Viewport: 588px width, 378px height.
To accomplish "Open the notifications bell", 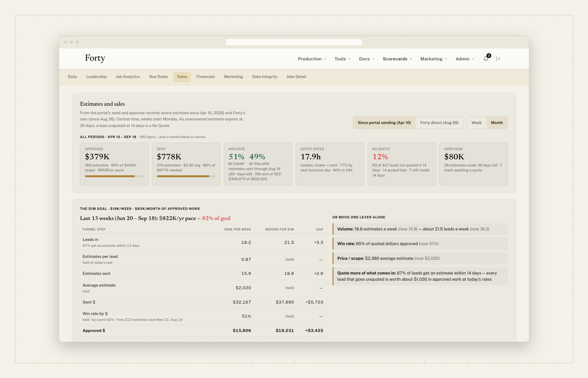I will tap(486, 59).
